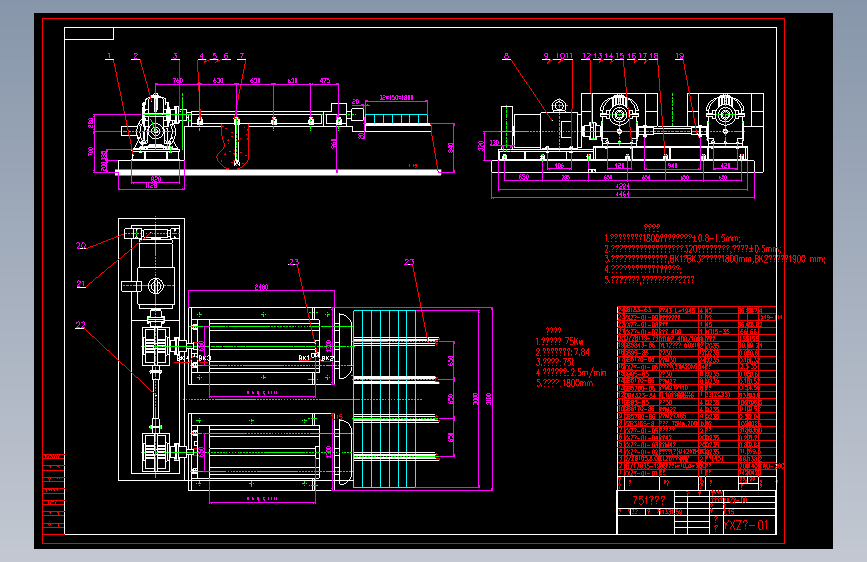Click part callout number 1
Screen dimensions: 867x562
109,56
